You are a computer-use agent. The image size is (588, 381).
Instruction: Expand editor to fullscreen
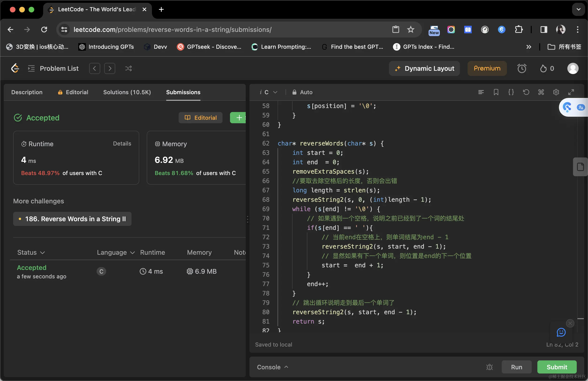pos(571,92)
